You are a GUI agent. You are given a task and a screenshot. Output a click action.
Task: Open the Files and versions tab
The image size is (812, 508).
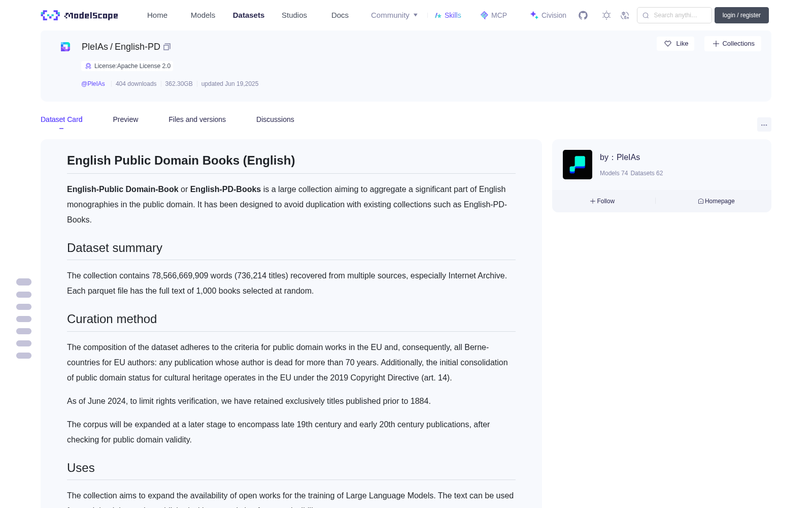coord(197,119)
